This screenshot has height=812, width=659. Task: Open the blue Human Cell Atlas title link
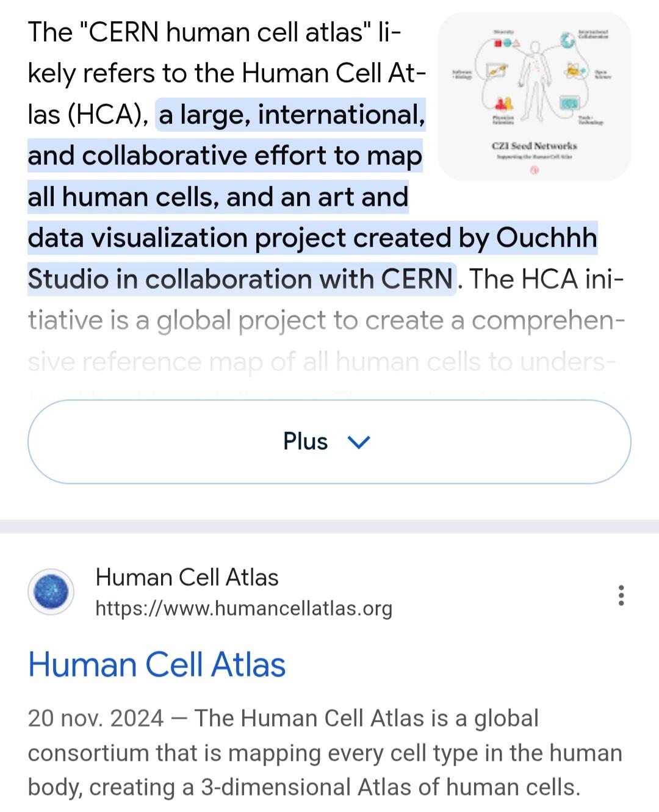157,664
